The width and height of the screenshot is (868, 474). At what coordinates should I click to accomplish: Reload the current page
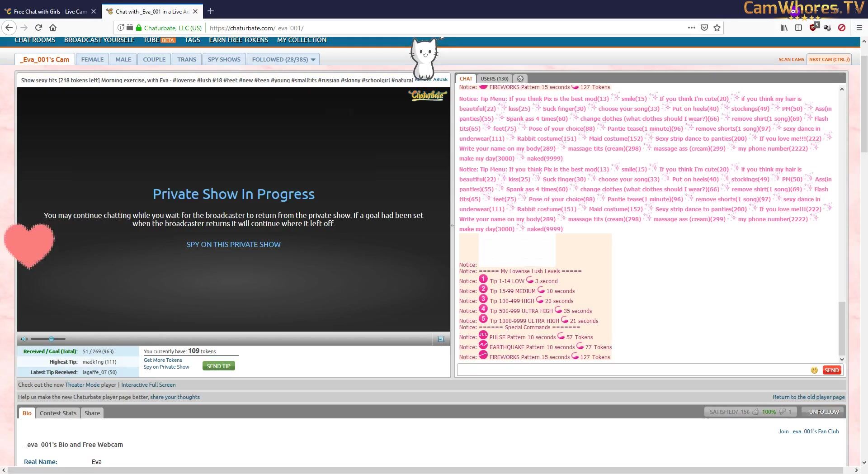[38, 28]
